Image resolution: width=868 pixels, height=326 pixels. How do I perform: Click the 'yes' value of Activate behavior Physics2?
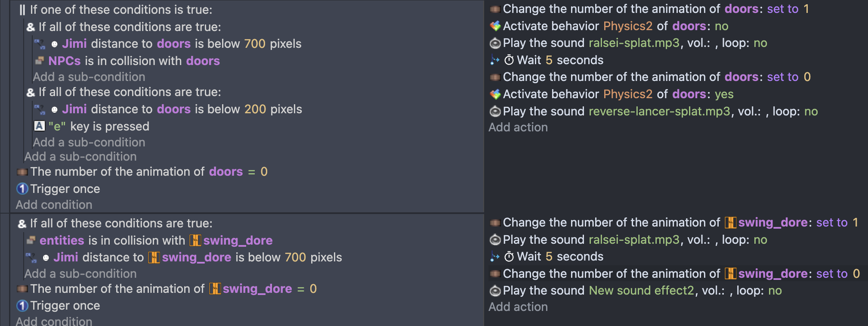[724, 94]
